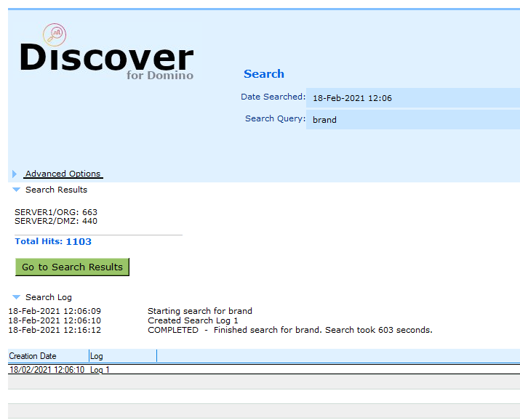Click Go to Search Results button
Viewport: 520px width, 420px height.
coord(72,267)
